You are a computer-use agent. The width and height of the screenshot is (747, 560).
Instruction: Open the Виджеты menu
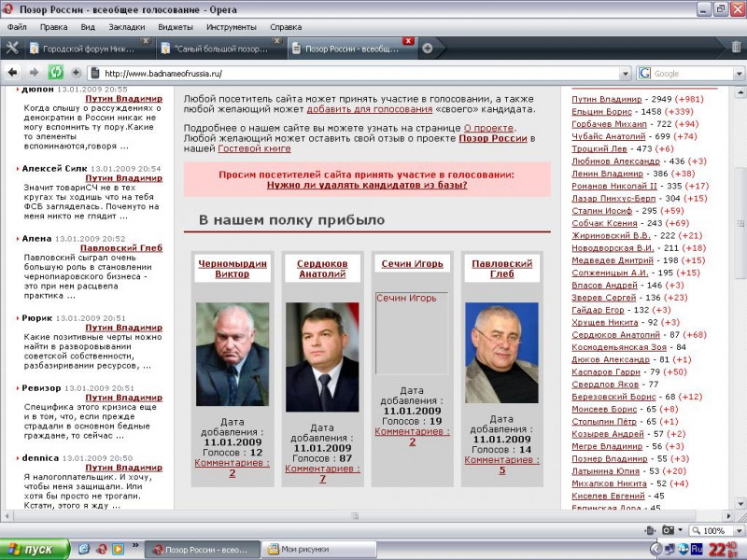(x=176, y=27)
